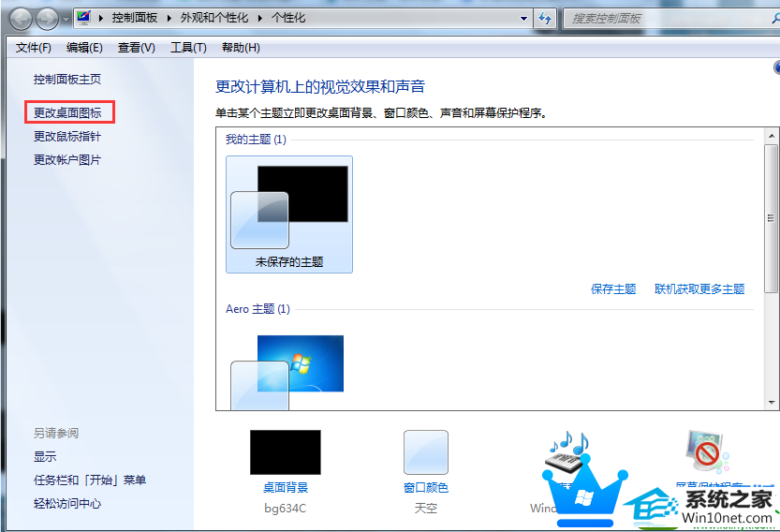Click the Back navigation arrow button
780x532 pixels.
click(21, 20)
